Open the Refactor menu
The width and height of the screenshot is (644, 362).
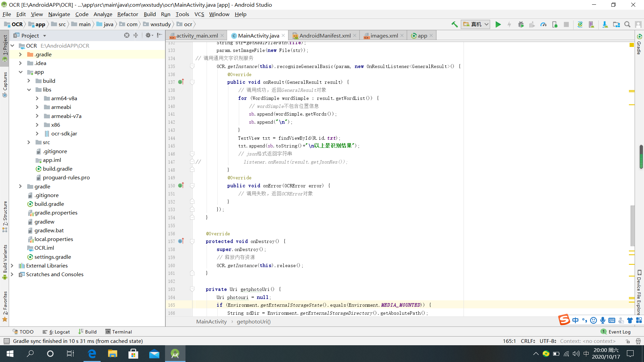point(127,14)
